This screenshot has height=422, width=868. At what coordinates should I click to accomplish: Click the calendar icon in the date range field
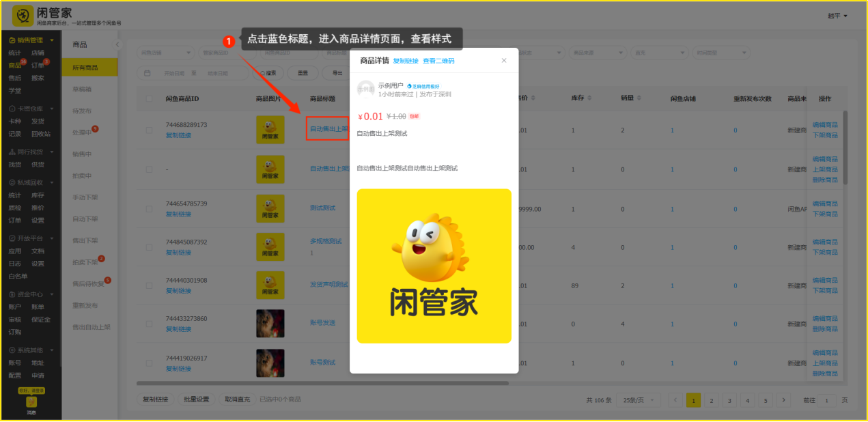(x=148, y=73)
